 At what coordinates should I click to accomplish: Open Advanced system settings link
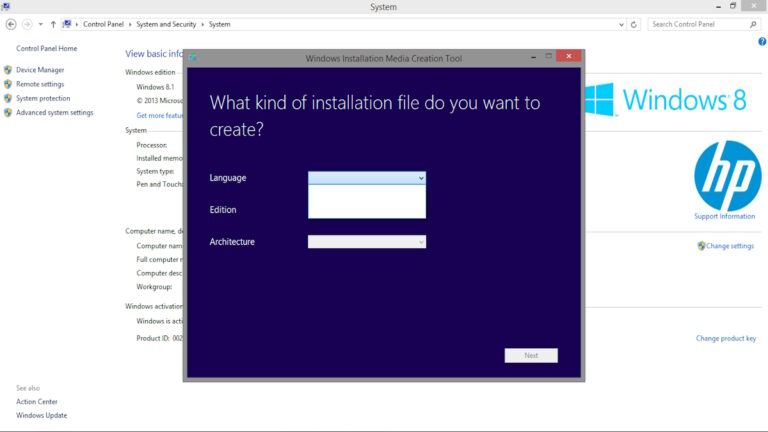click(x=54, y=113)
